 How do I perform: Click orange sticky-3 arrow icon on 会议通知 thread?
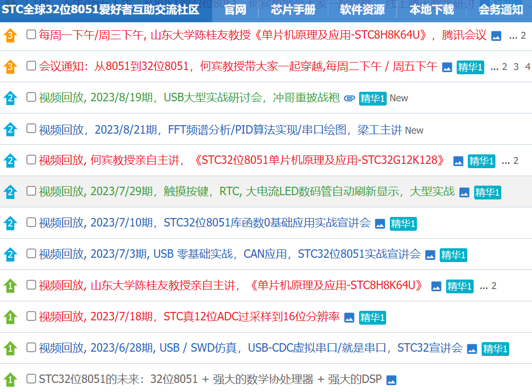(10, 66)
